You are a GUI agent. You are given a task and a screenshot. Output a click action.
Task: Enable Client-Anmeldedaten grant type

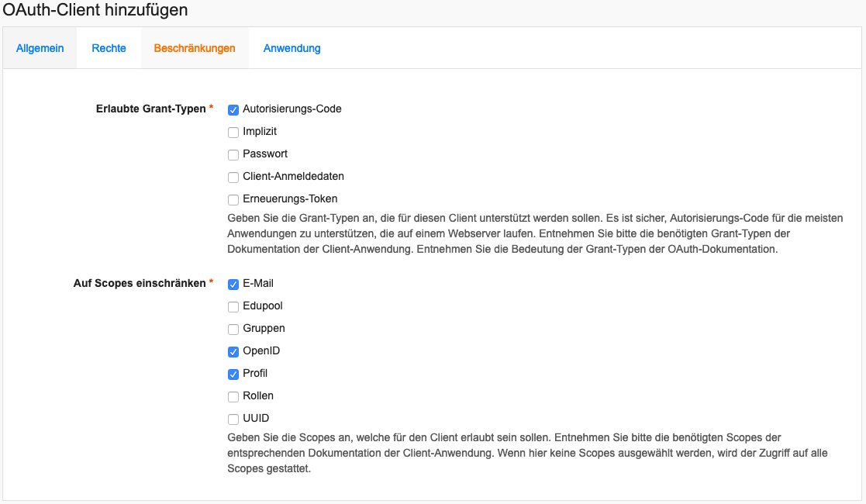(233, 178)
